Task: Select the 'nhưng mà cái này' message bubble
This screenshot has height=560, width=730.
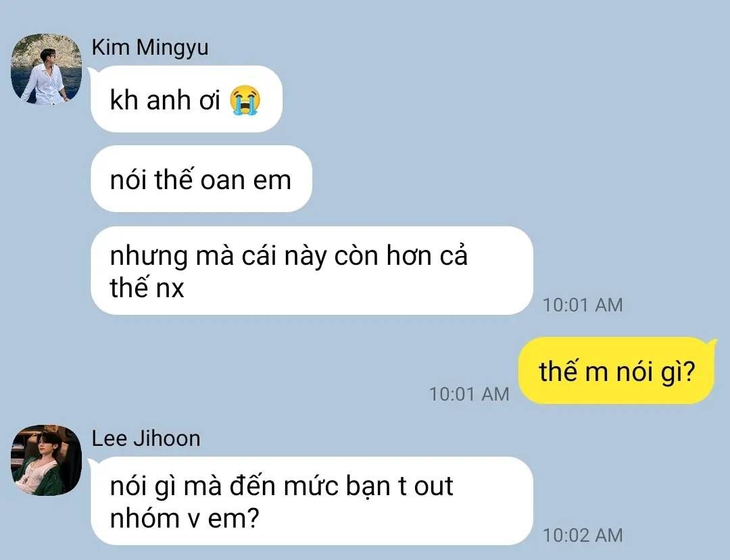Action: (x=312, y=271)
